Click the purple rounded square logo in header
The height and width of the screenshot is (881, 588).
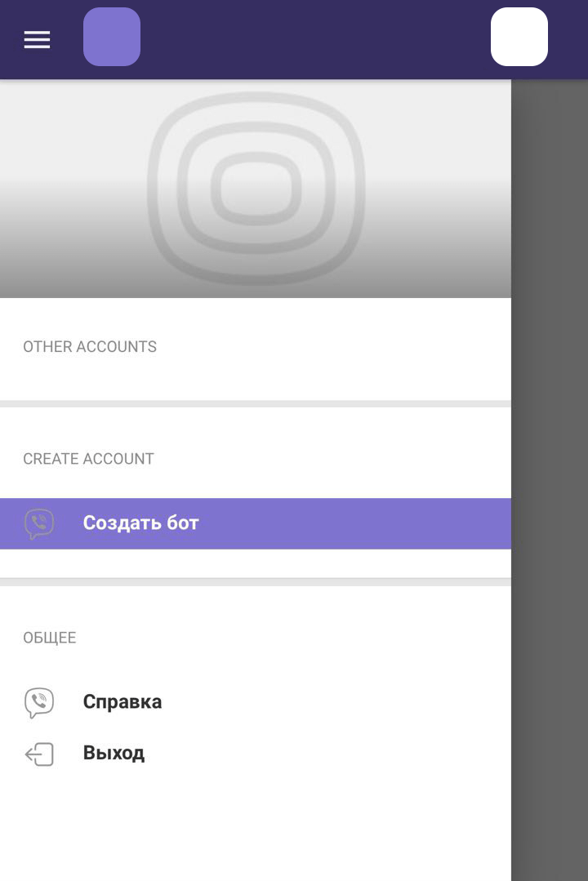point(112,37)
